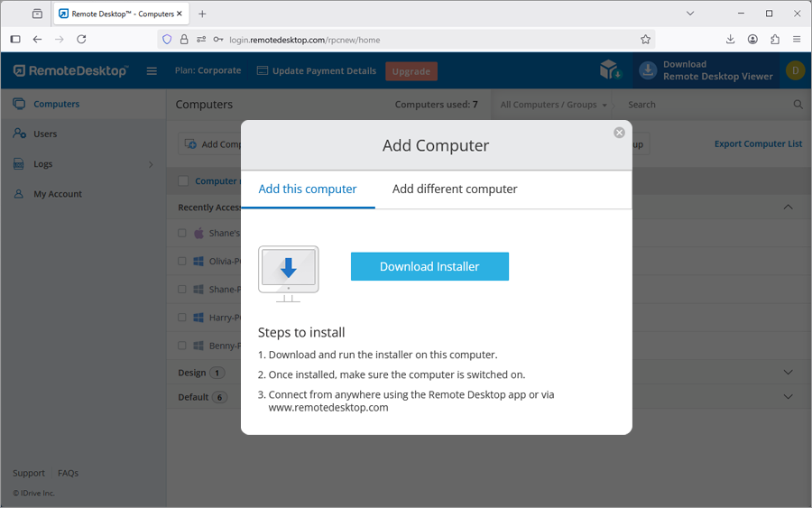
Task: Click the Download Installer button
Action: (429, 266)
